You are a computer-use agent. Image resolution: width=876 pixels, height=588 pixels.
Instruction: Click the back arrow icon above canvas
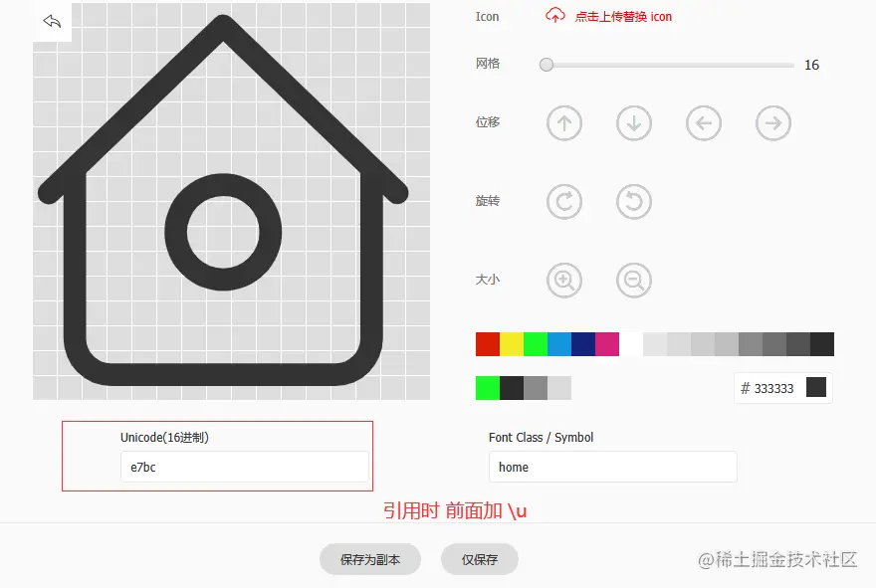(52, 21)
